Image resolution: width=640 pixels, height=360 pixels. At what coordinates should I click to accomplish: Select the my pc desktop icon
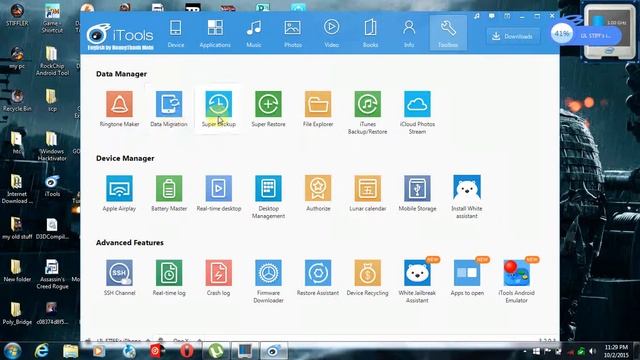(17, 58)
